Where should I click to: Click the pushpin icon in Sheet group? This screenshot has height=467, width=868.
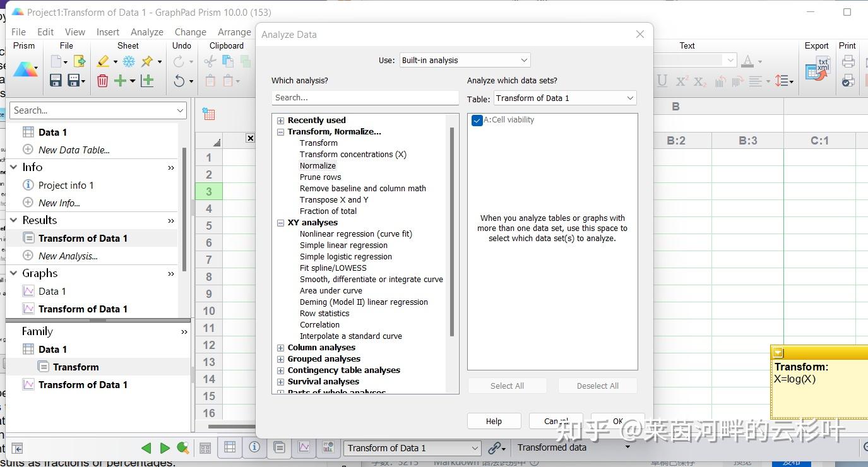(147, 61)
